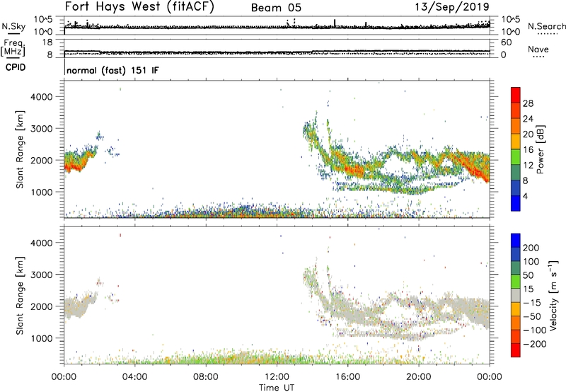Click the '60' Nave axis value
This screenshot has width=566, height=392.
(506, 42)
